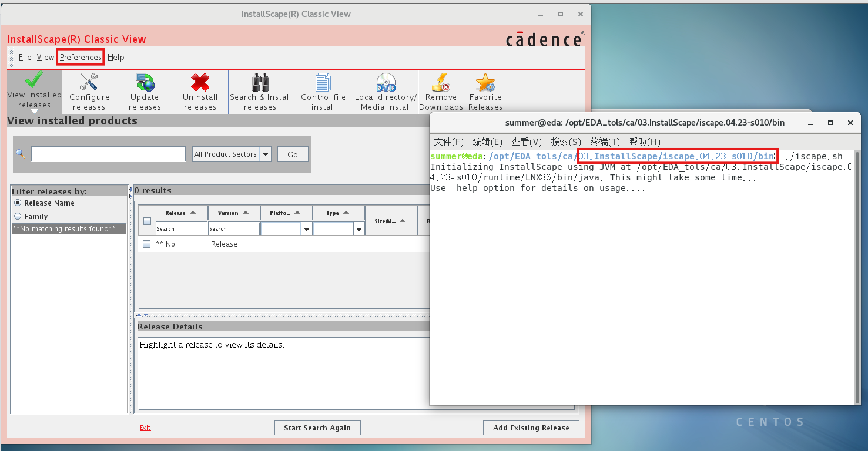Select the Release Name radio button
Viewport: 868px width, 451px height.
18,203
